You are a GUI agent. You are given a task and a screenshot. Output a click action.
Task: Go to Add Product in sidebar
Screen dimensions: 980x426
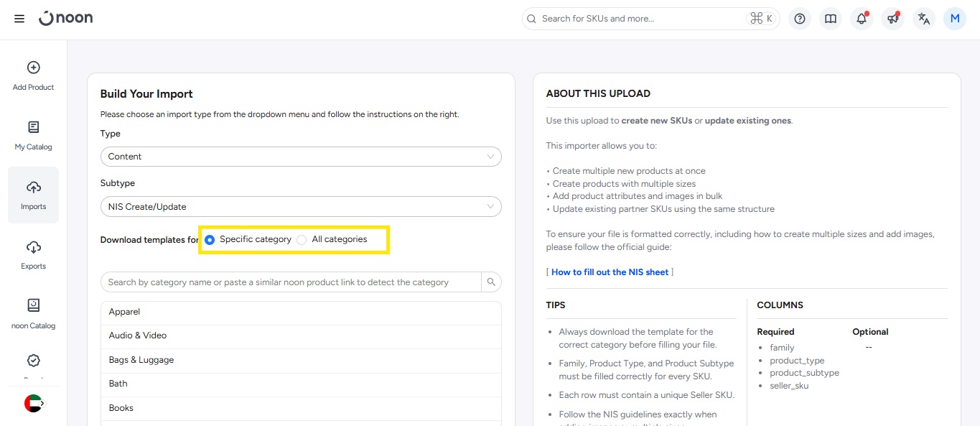tap(34, 75)
